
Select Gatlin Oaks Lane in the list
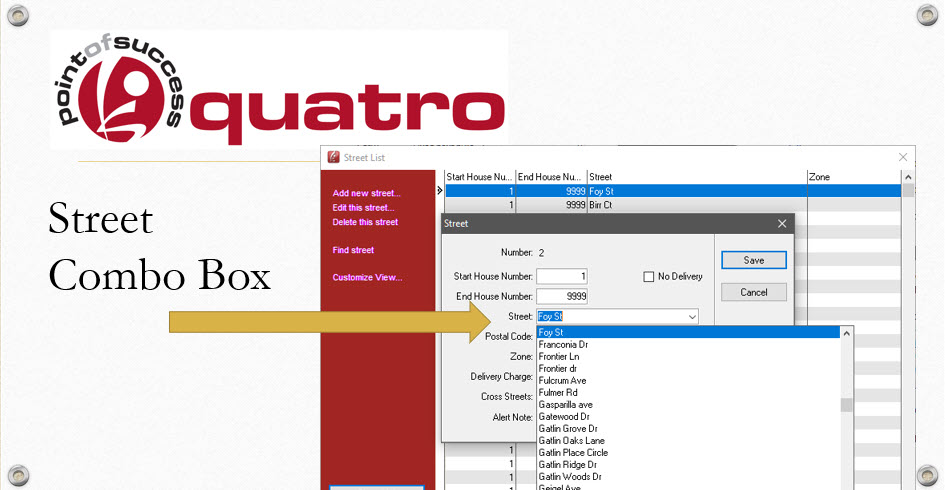coord(688,441)
